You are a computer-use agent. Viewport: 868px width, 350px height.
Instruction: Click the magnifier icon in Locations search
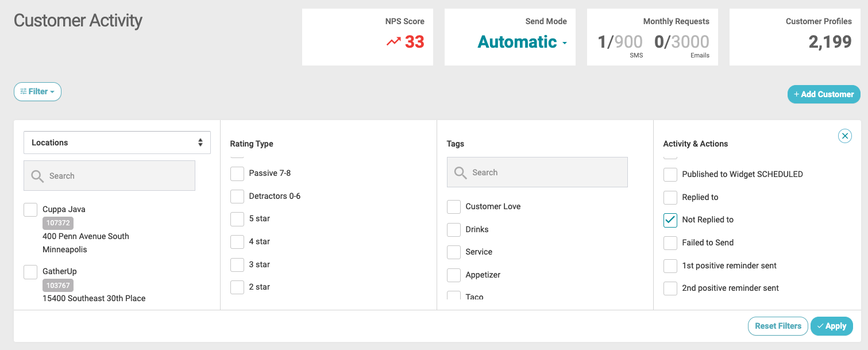pos(37,176)
